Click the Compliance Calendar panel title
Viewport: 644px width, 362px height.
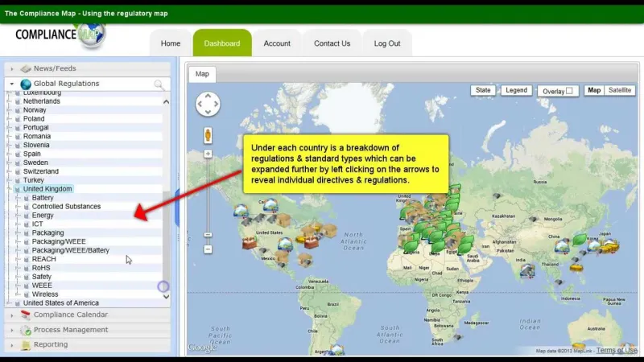pos(71,315)
